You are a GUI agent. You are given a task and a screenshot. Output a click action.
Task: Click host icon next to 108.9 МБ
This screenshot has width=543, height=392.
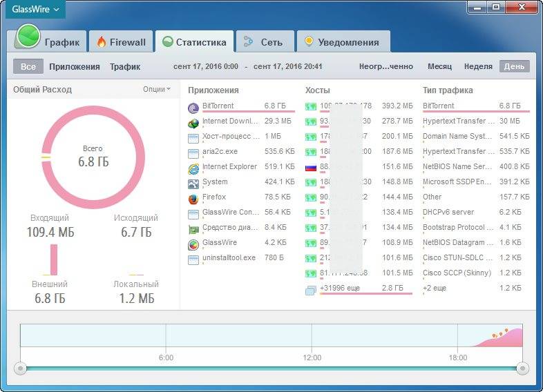click(x=311, y=244)
